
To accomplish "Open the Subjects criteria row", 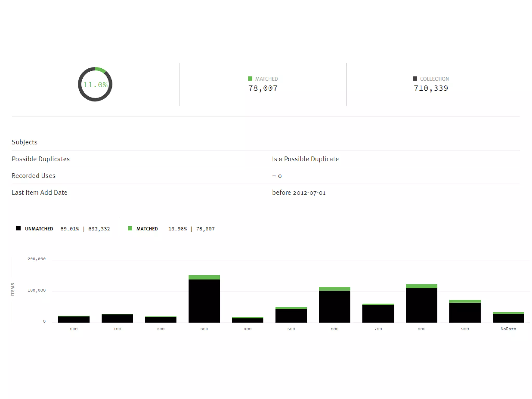I will pyautogui.click(x=24, y=142).
